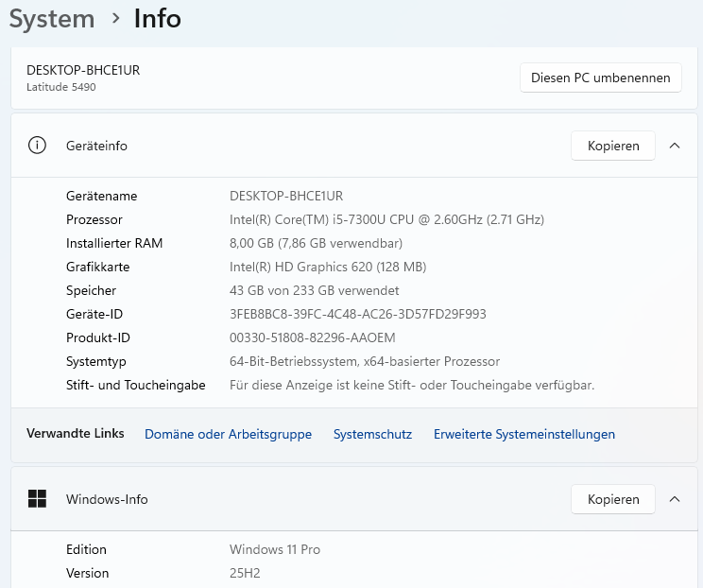This screenshot has width=703, height=588.
Task: Click the breadcrumb arrow between System and Info
Action: coord(115,18)
